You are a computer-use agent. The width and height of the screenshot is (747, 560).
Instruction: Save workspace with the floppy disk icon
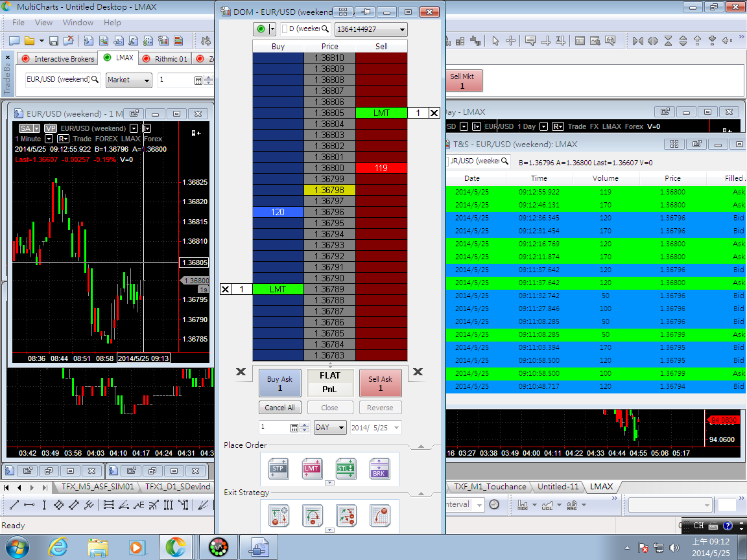(54, 41)
